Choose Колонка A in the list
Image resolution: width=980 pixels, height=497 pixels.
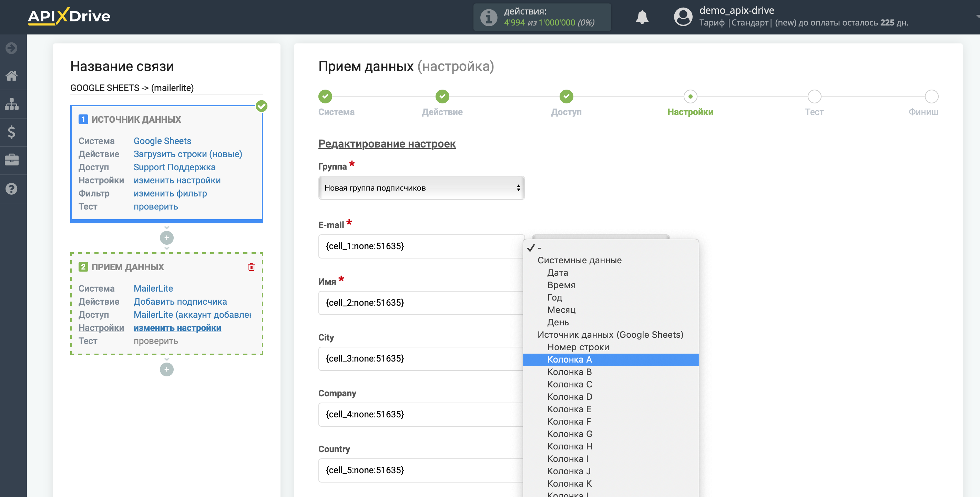tap(611, 359)
